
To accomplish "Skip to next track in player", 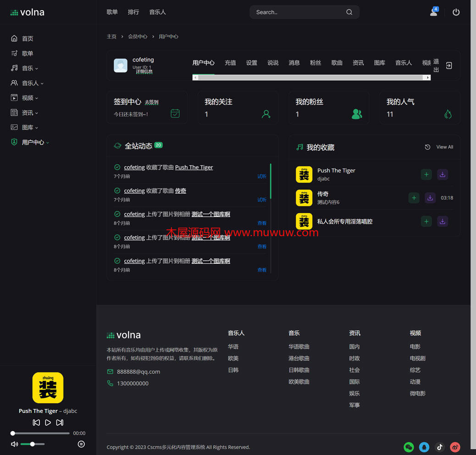I will [60, 422].
